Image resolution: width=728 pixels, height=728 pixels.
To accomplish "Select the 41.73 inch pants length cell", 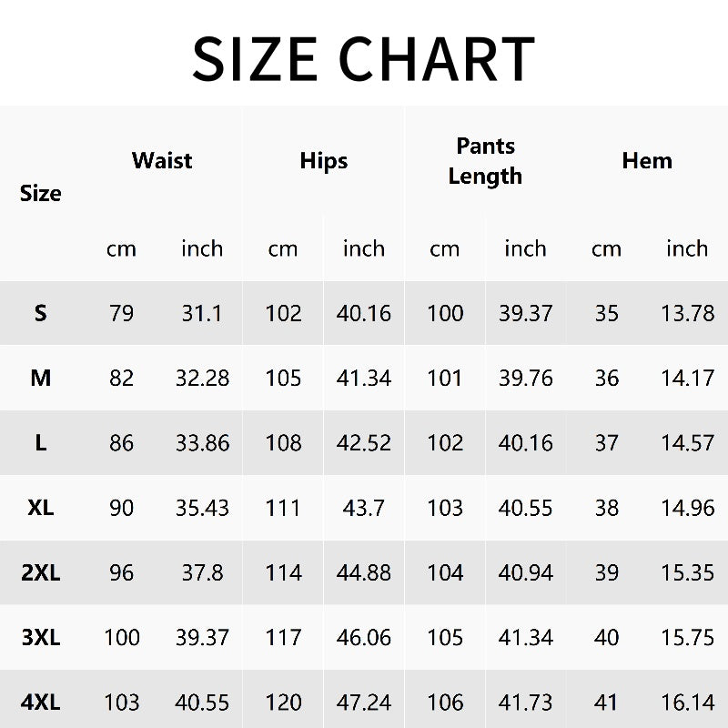I will click(x=526, y=703).
